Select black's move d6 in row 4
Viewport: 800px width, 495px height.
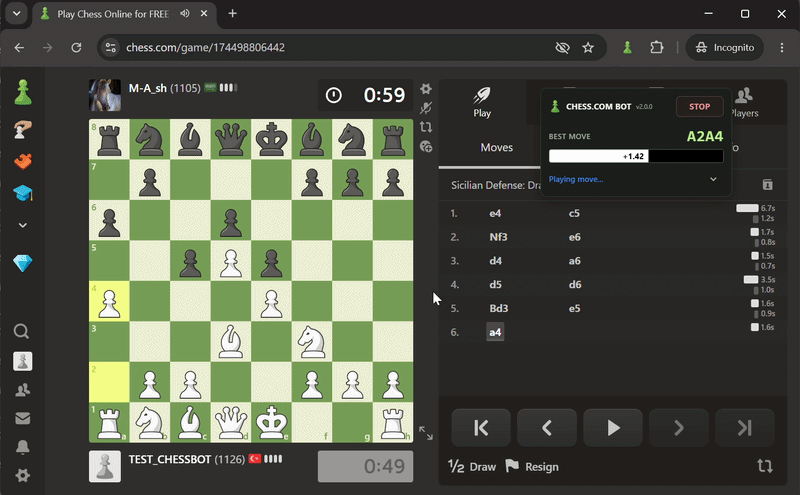pyautogui.click(x=575, y=285)
